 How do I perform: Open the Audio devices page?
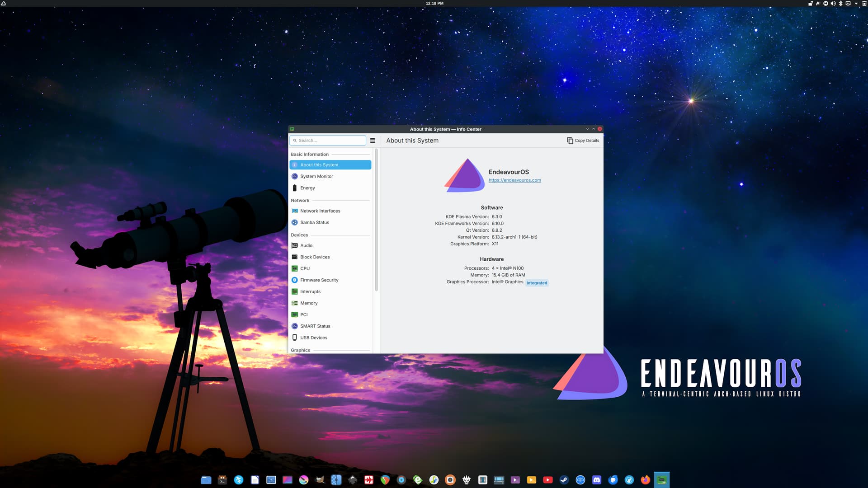click(x=330, y=245)
